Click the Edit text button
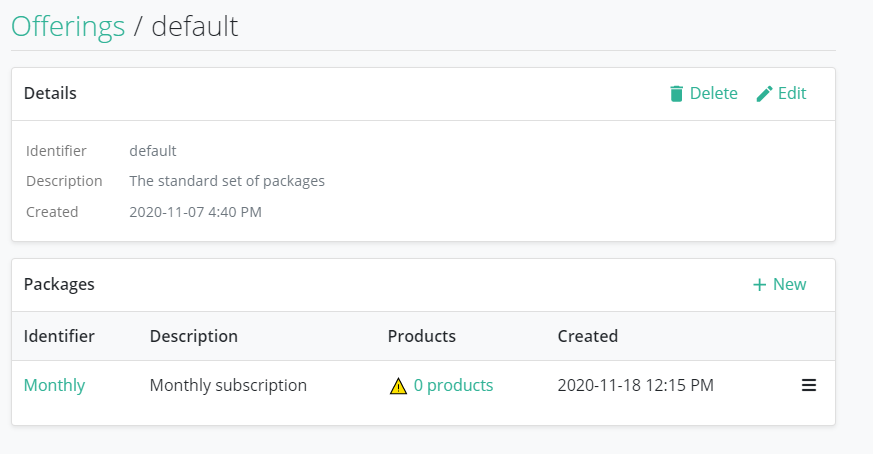The width and height of the screenshot is (873, 454). click(792, 93)
